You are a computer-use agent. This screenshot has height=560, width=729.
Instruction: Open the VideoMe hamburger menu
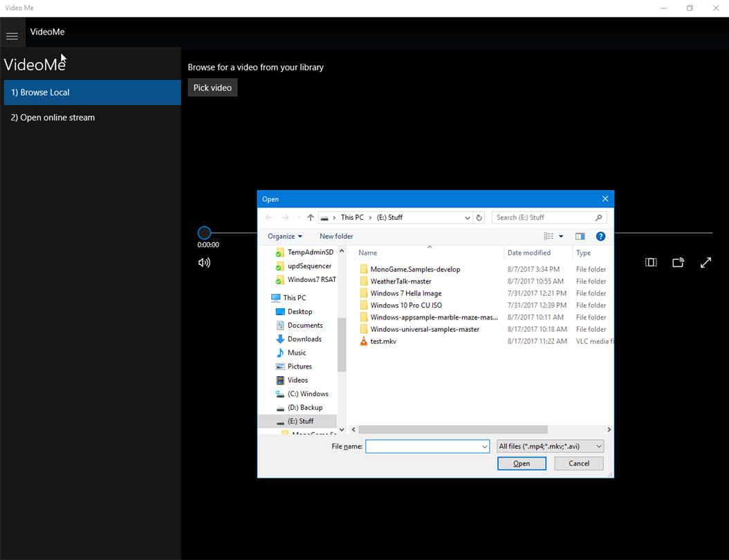(12, 36)
